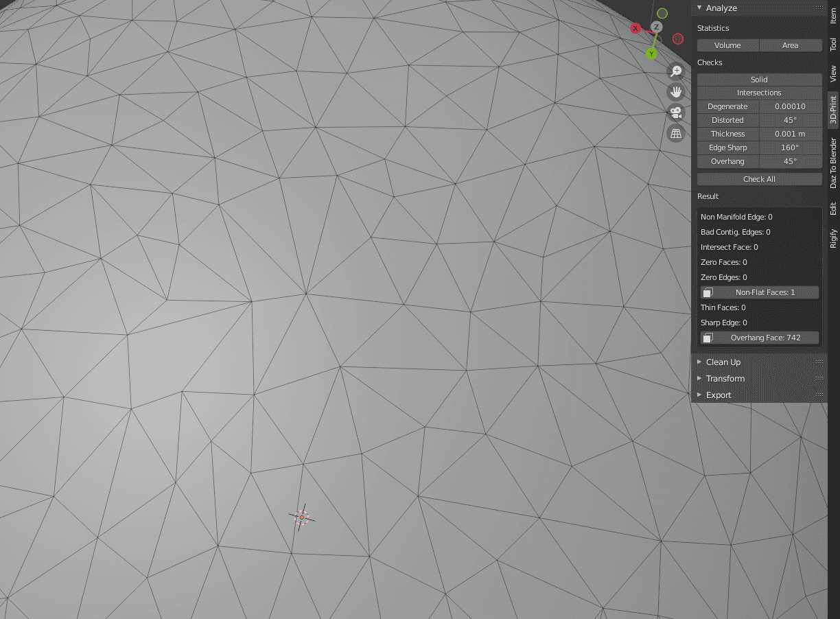Screen dimensions: 840x619
Task: Toggle the camera view icon
Action: click(676, 112)
